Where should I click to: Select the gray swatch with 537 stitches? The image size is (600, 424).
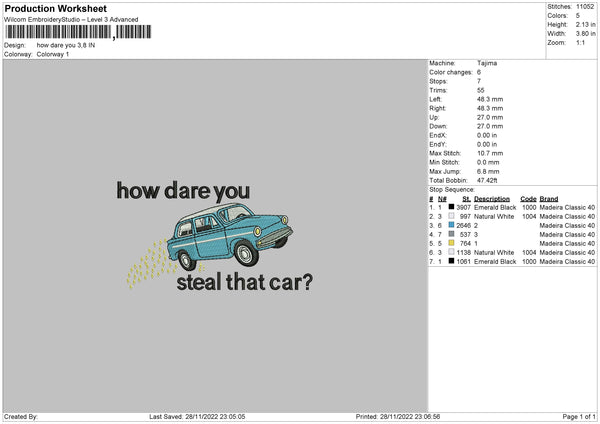(452, 234)
